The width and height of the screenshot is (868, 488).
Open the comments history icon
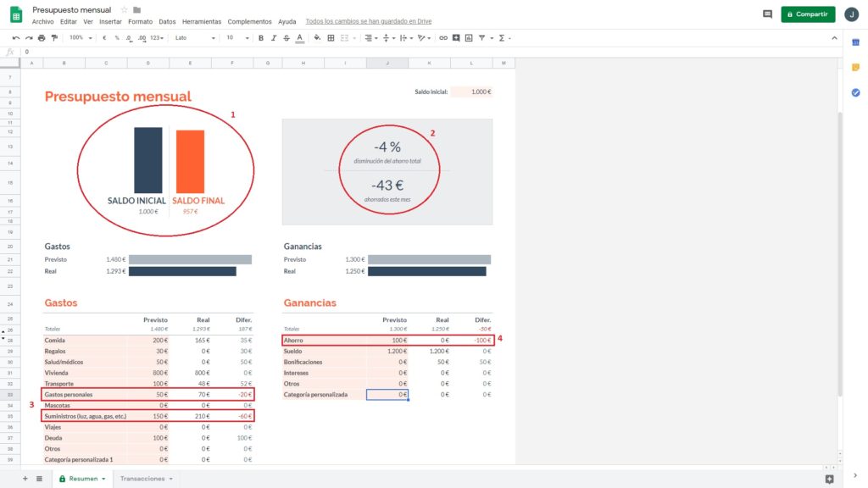[767, 14]
